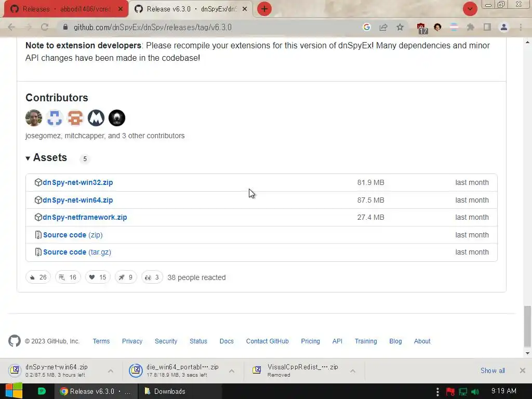Click josegomez contributor avatar
The image size is (532, 399).
(x=34, y=118)
